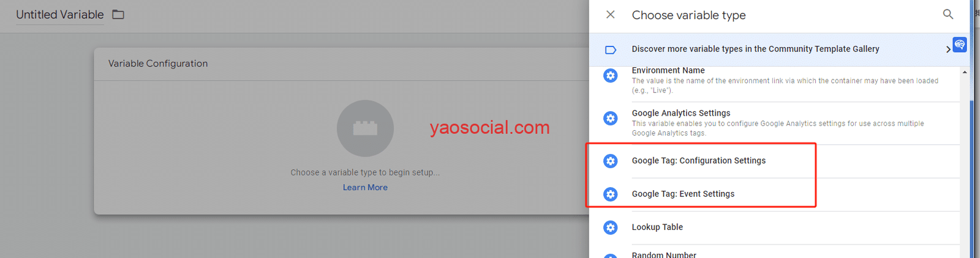Close the Choose variable type panel
Image resolution: width=980 pixels, height=258 pixels.
coord(610,15)
